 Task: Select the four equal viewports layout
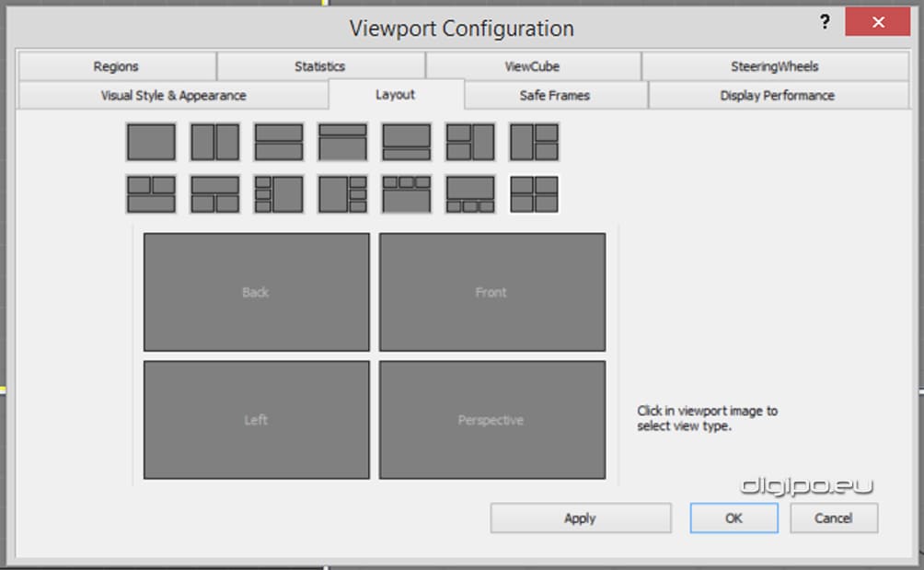[x=534, y=194]
